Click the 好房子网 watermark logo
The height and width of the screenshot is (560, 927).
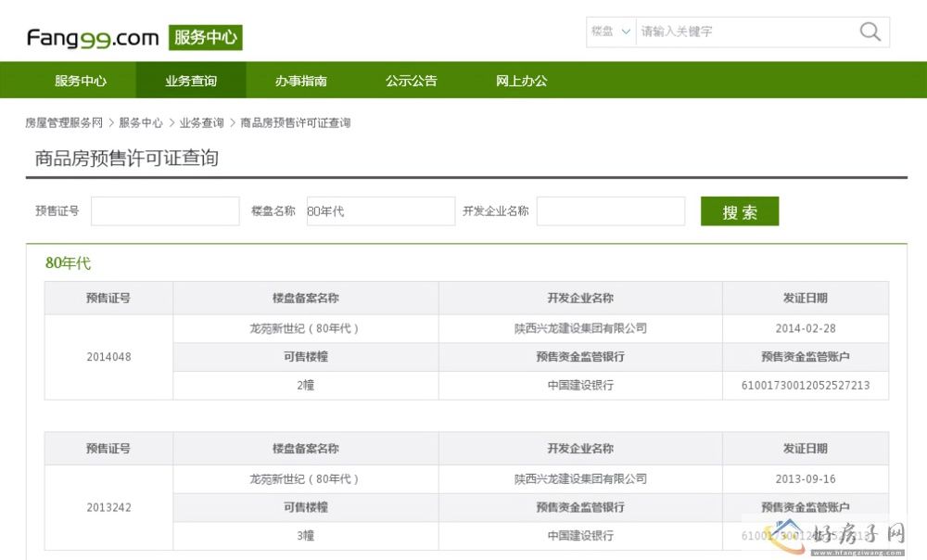click(x=839, y=537)
